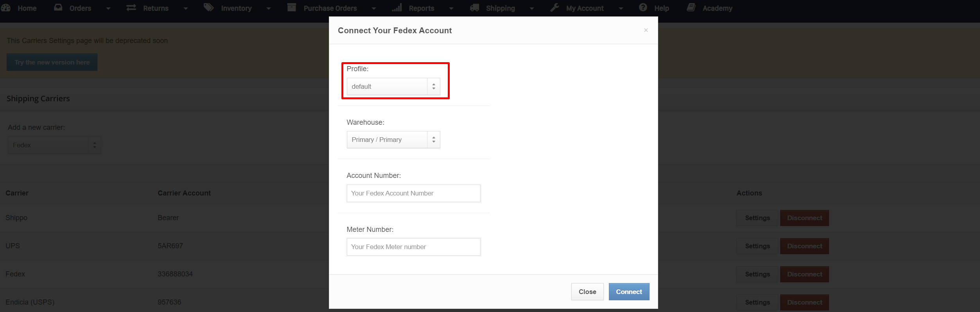This screenshot has height=312, width=980.
Task: Open the Add a new carrier Fedex dropdown
Action: pyautogui.click(x=54, y=145)
